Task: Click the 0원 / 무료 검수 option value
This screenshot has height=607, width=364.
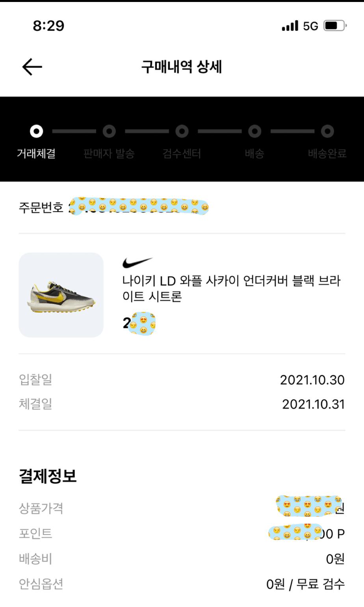Action: point(305,584)
